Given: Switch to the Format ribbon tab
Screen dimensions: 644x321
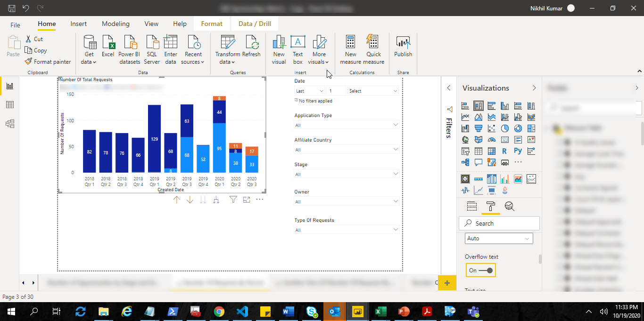Looking at the screenshot, I should coord(212,24).
